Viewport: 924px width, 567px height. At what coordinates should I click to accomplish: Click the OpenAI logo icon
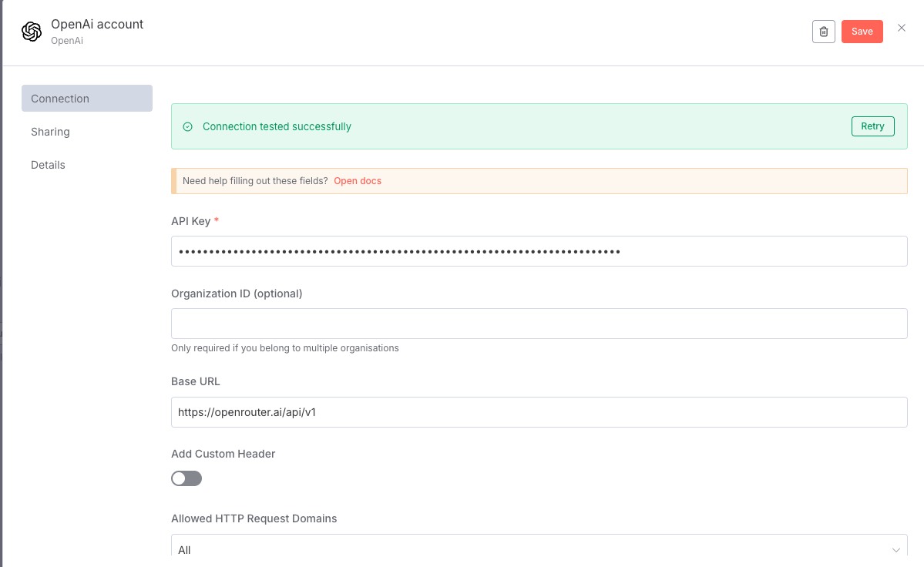click(32, 32)
